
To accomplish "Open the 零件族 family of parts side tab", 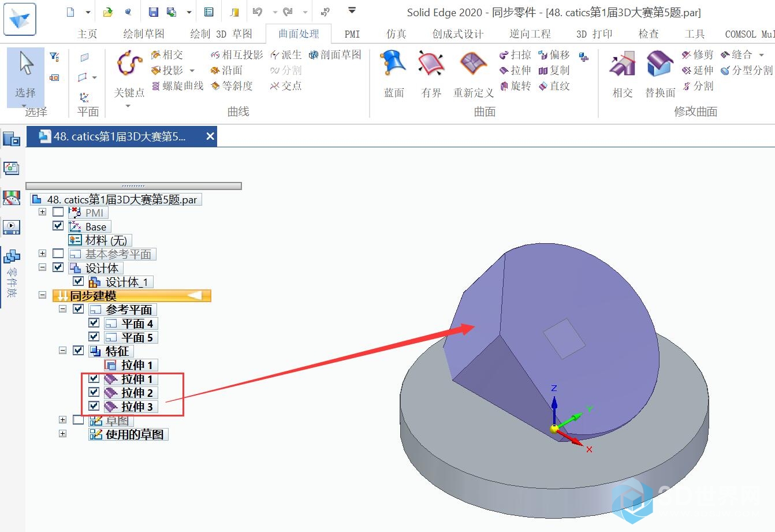I will 12,273.
